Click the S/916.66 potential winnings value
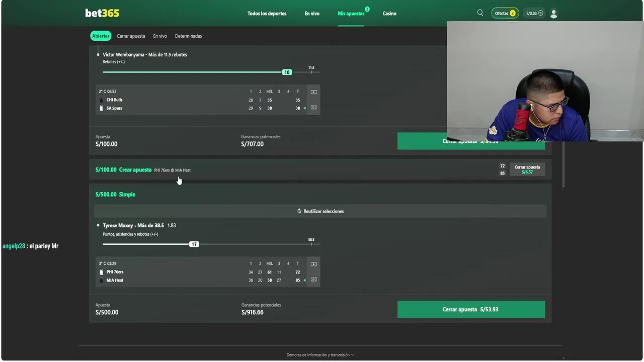This screenshot has height=362, width=644. pyautogui.click(x=252, y=312)
